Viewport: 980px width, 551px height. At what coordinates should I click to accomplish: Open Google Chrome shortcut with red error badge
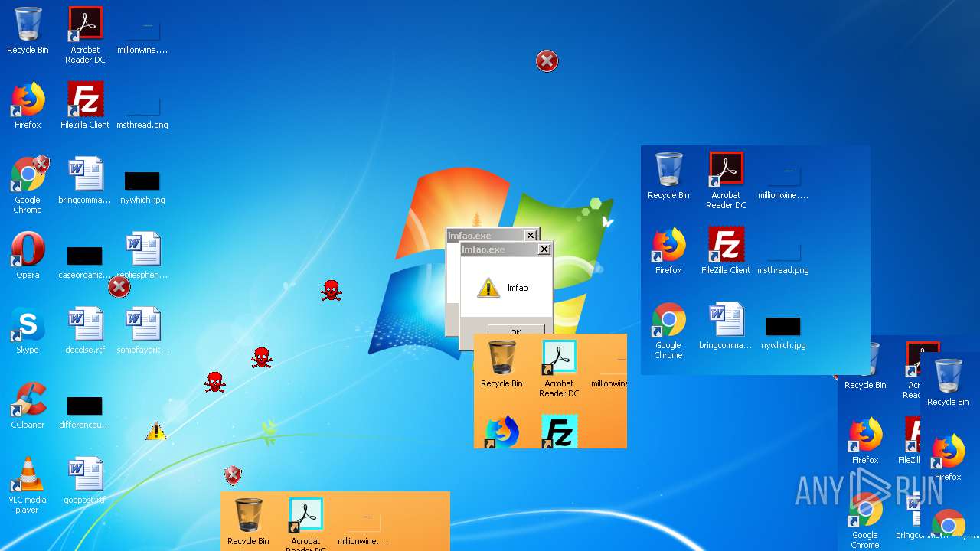[28, 185]
